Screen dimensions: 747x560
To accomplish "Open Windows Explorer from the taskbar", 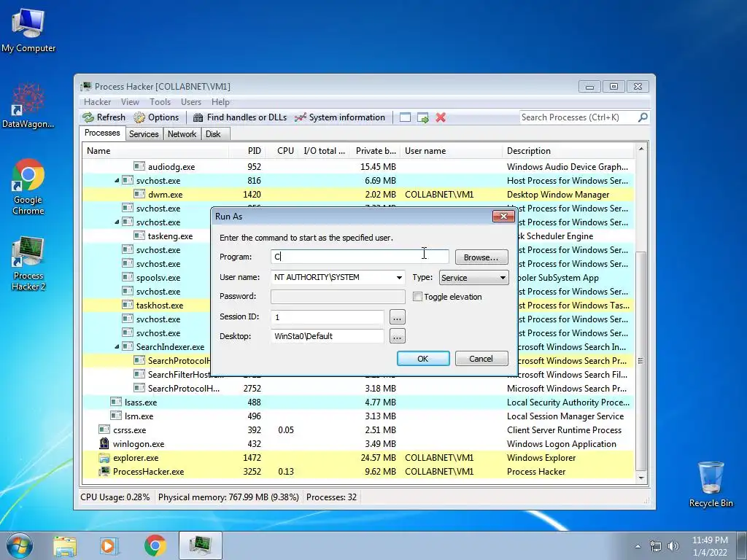I will pos(64,545).
